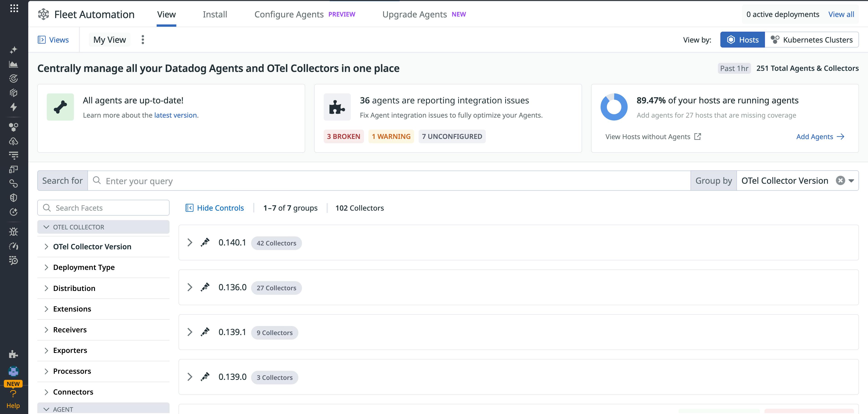
Task: Open the Upgrade Agents tab
Action: pyautogui.click(x=414, y=14)
